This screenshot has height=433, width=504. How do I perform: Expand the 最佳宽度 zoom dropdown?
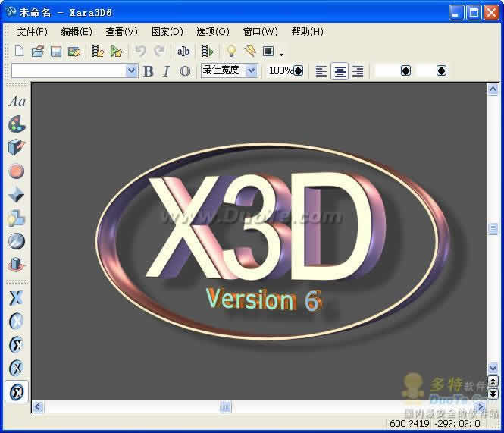click(252, 70)
